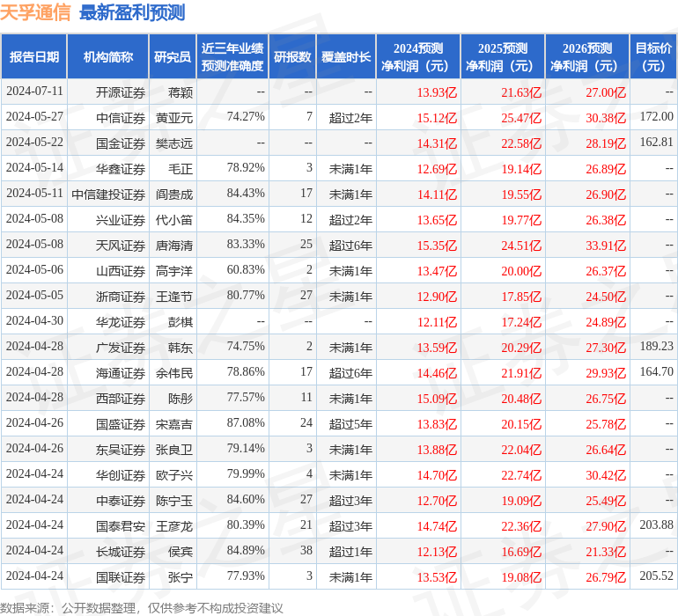This screenshot has height=616, width=678.
Task: Click the target price 164.70
Action: pyautogui.click(x=656, y=371)
